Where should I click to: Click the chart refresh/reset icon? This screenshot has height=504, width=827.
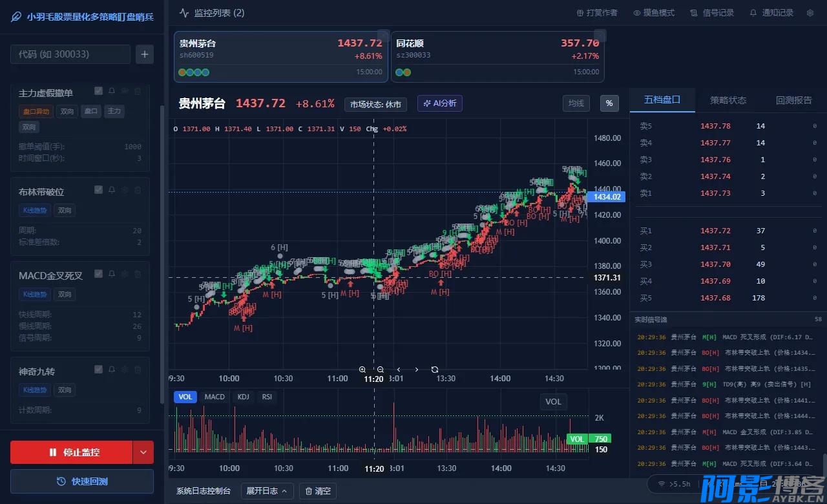point(435,369)
